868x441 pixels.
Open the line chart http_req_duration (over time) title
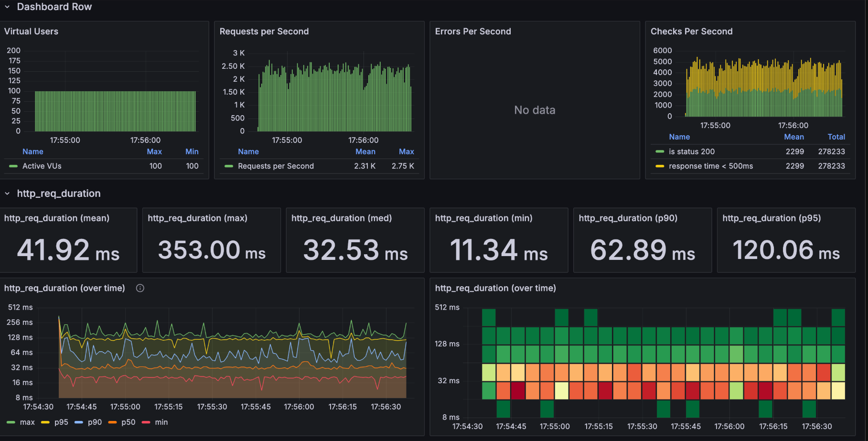point(64,288)
